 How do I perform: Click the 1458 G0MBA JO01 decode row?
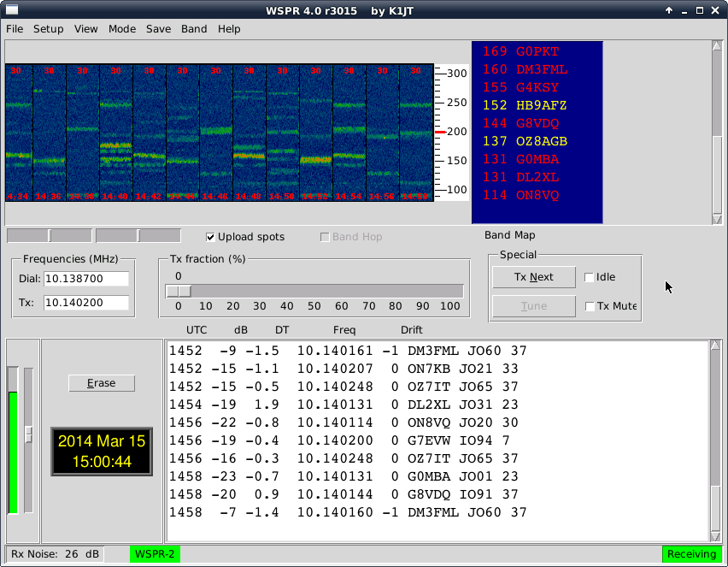pyautogui.click(x=343, y=476)
